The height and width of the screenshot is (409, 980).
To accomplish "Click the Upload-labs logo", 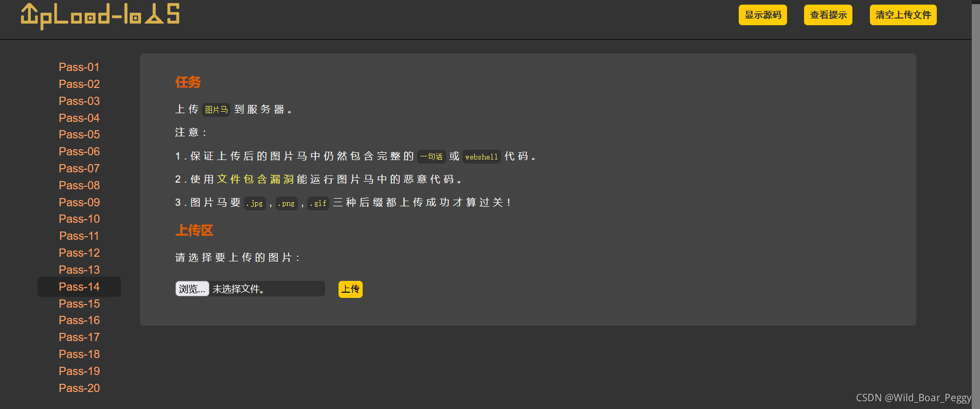I will click(x=100, y=15).
